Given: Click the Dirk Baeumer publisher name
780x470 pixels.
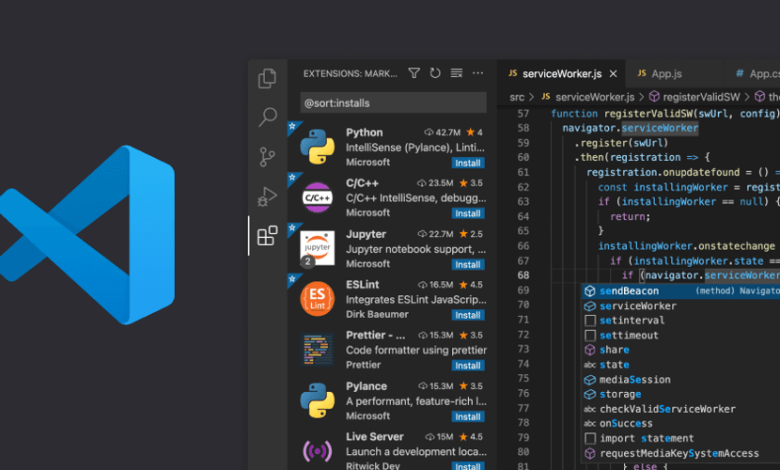Looking at the screenshot, I should 377,314.
